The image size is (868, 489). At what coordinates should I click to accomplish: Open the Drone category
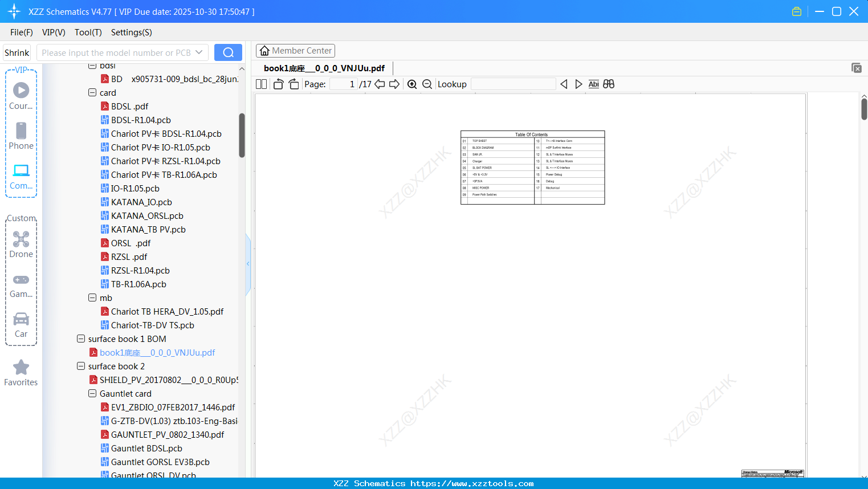[21, 244]
